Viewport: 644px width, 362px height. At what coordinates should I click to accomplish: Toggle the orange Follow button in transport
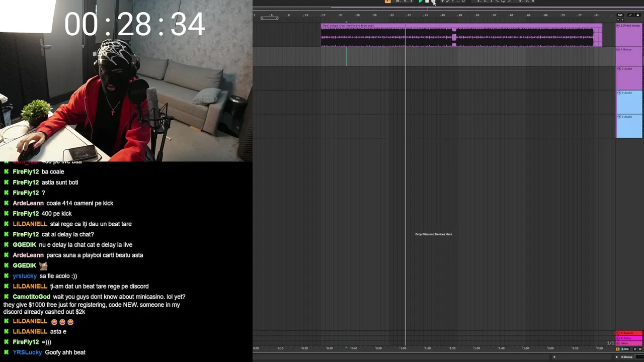click(x=387, y=2)
